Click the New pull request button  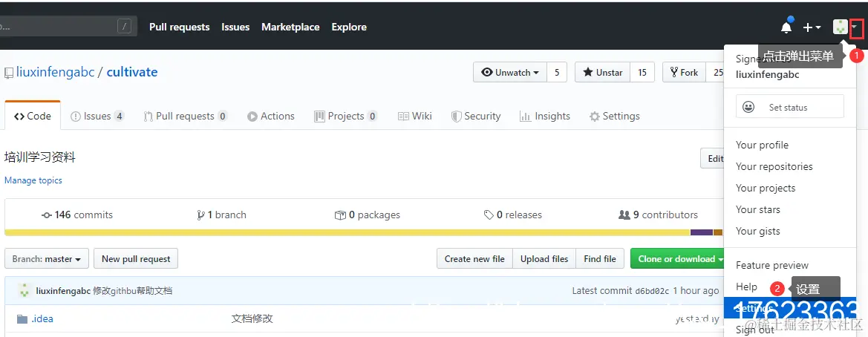136,259
